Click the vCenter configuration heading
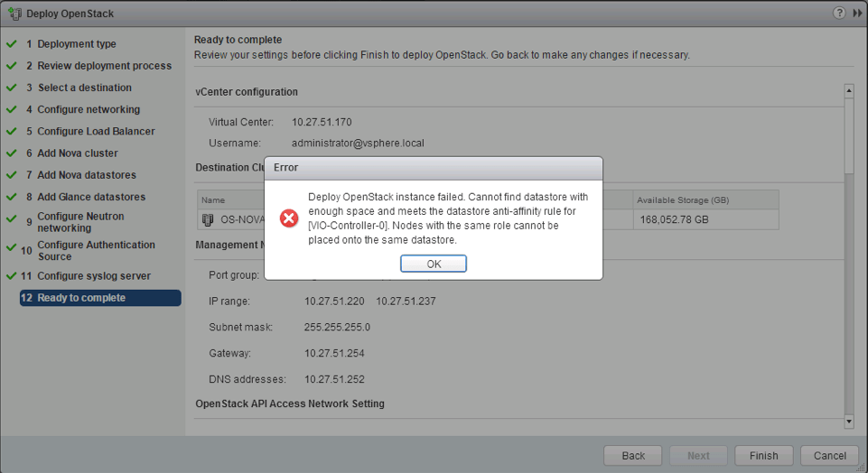Viewport: 868px width, 473px height. click(x=247, y=92)
